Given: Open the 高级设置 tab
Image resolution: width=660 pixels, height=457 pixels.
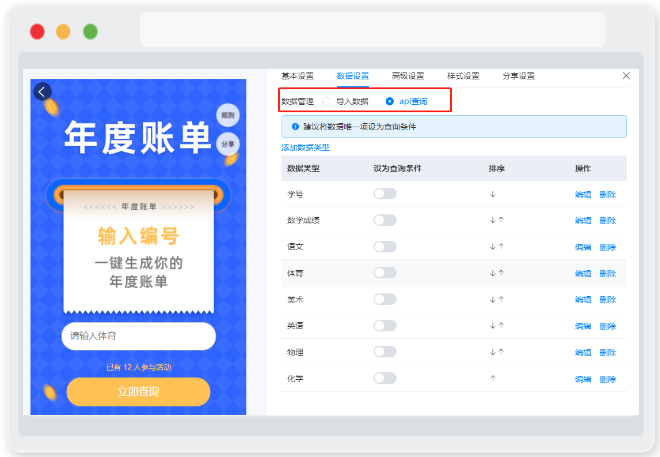Looking at the screenshot, I should (408, 76).
